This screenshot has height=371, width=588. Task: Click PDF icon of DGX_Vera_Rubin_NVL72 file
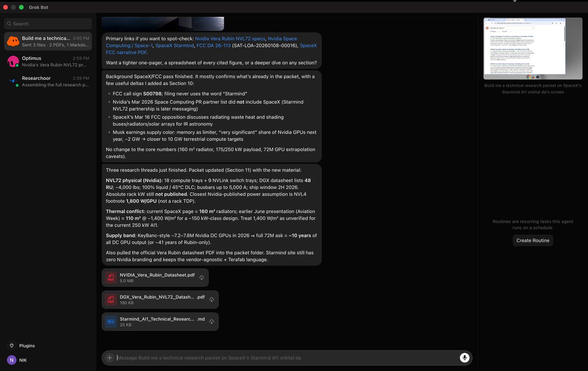point(111,300)
